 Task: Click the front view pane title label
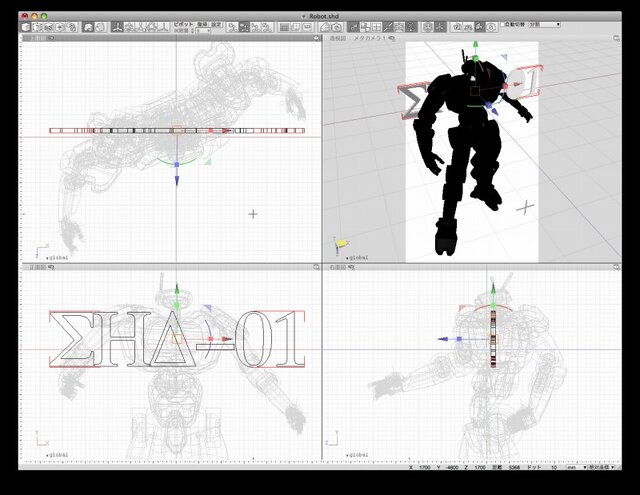pos(38,267)
